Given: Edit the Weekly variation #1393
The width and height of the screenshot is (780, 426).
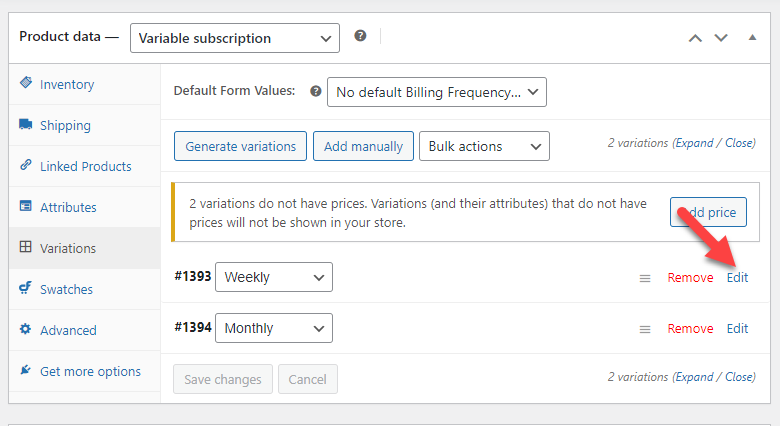Looking at the screenshot, I should click(x=737, y=278).
